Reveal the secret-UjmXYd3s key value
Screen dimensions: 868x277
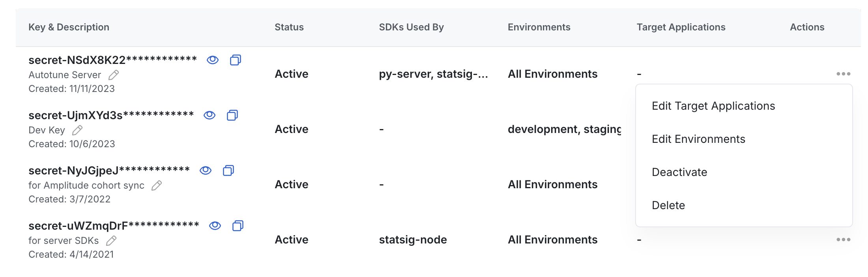click(210, 115)
